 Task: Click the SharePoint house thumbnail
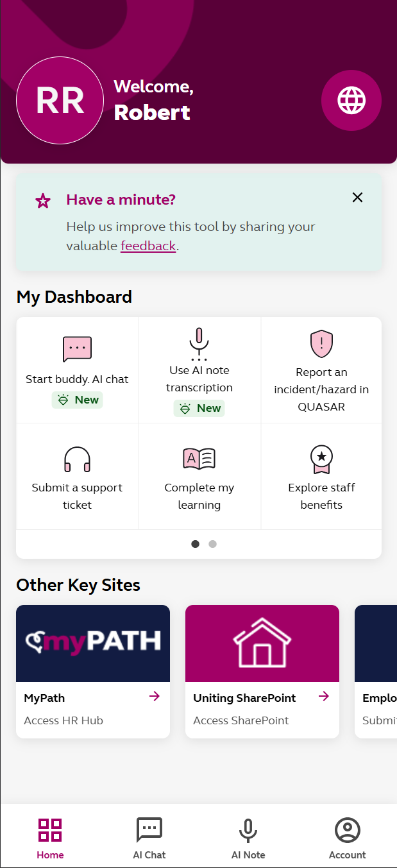point(262,643)
